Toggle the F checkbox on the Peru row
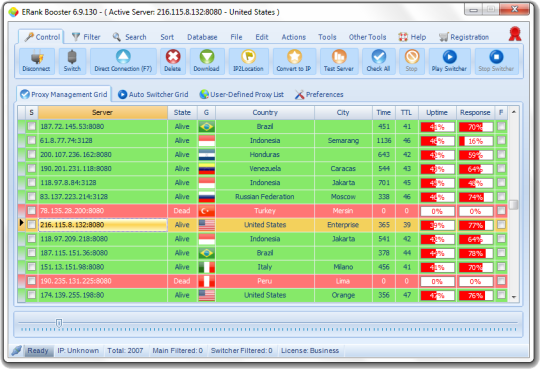This screenshot has width=540, height=369. (501, 281)
